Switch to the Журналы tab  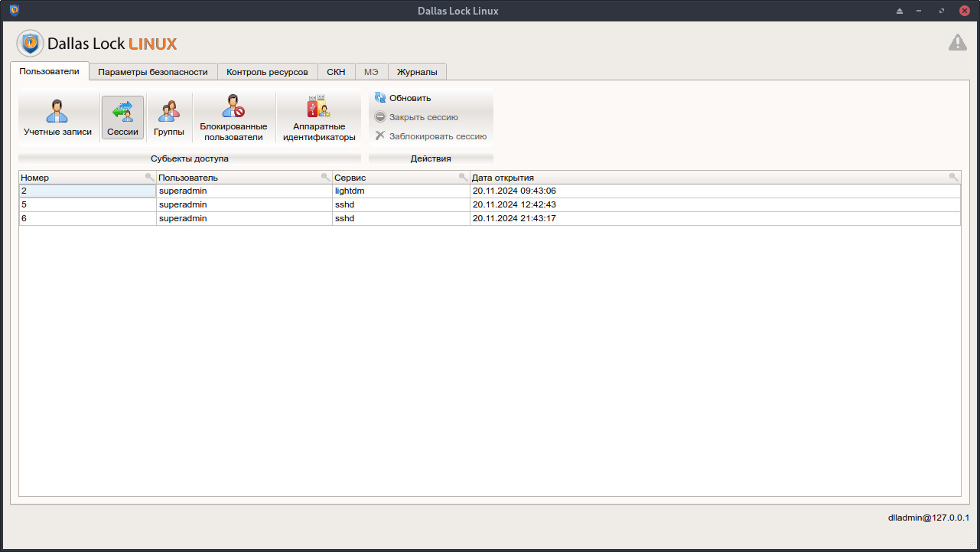click(x=417, y=71)
